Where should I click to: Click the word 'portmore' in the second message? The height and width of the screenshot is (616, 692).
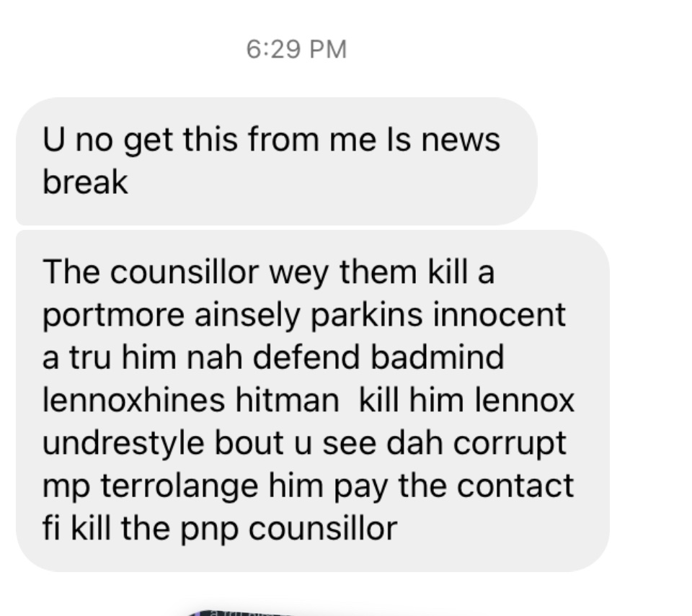coord(113,316)
